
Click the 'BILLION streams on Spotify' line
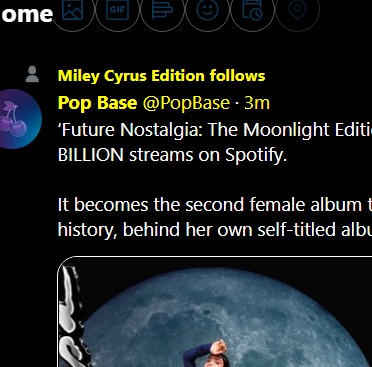(x=172, y=155)
